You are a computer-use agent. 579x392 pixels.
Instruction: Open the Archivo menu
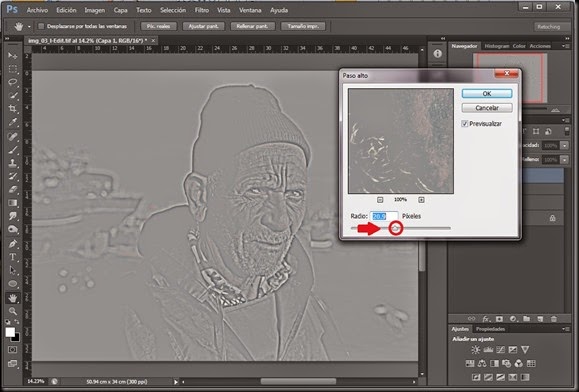[37, 10]
